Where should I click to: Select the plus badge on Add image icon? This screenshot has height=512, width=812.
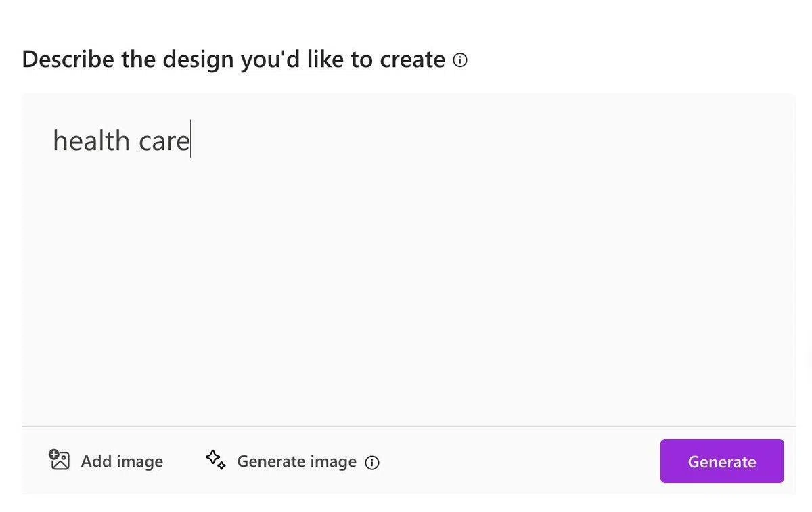(x=54, y=455)
